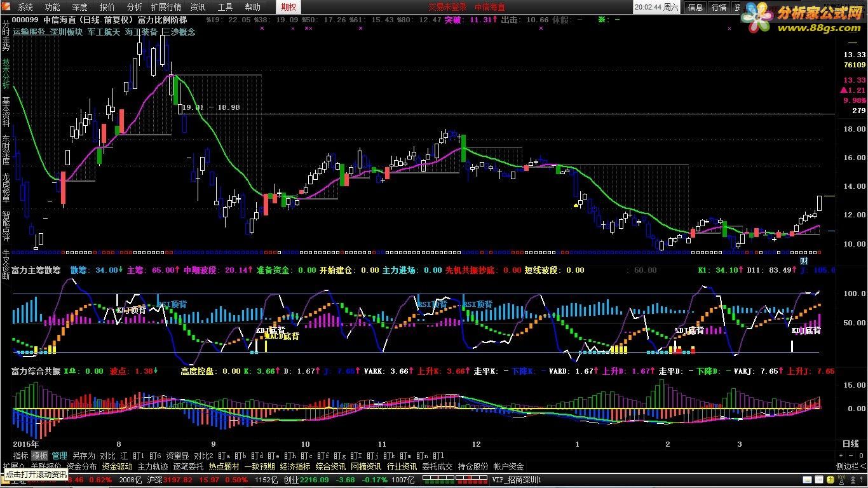Viewport: 868px width, 488px height.
Task: Click the 财 marker on the price chart
Action: pos(804,261)
